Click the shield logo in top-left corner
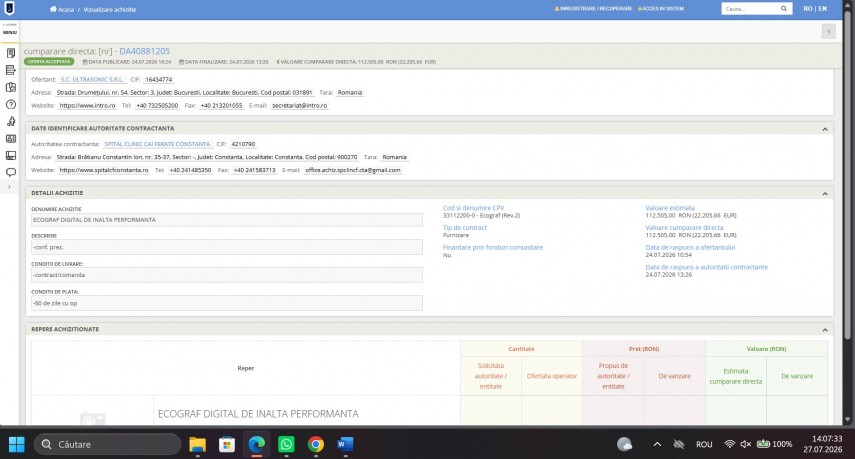The width and height of the screenshot is (855, 459). (x=10, y=8)
